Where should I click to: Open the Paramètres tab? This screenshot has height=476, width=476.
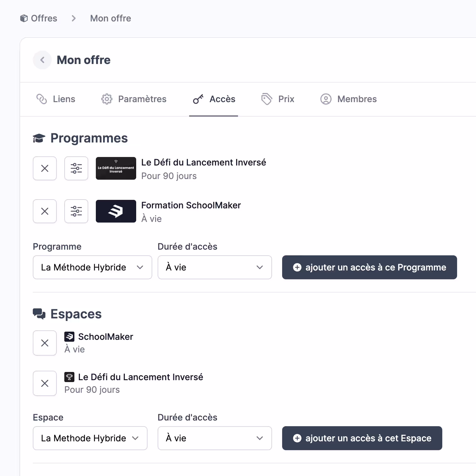[x=134, y=99]
